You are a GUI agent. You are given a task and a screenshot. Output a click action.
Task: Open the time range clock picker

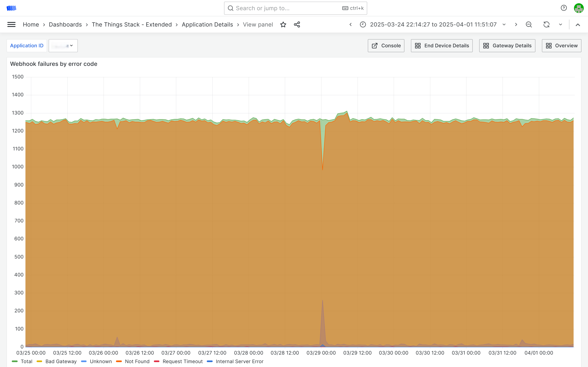click(363, 24)
